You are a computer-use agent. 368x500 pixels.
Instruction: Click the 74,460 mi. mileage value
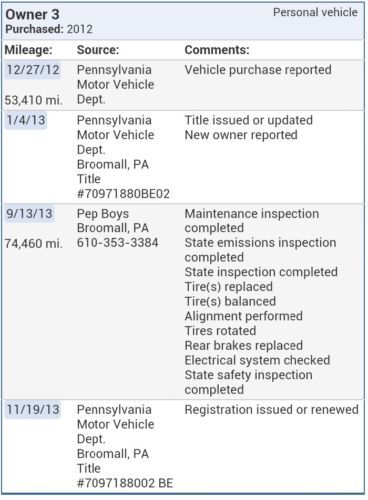(34, 244)
